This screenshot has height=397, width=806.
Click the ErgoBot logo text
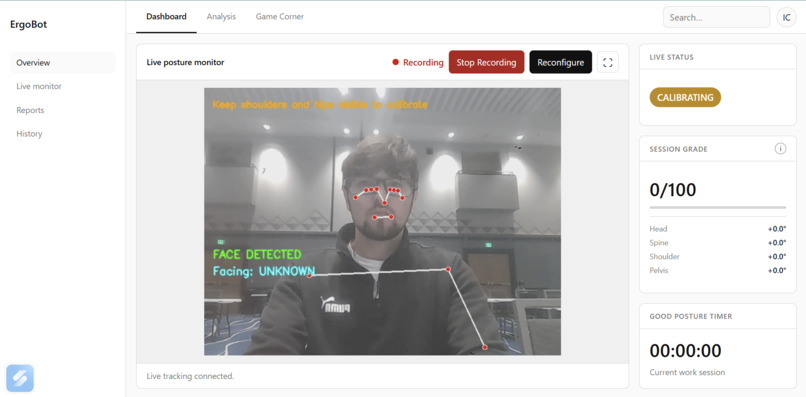[x=28, y=24]
